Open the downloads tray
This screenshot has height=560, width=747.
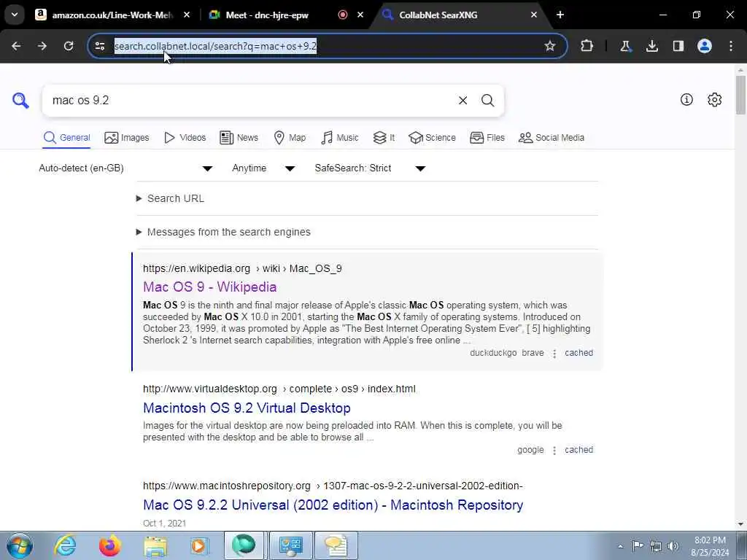click(651, 46)
